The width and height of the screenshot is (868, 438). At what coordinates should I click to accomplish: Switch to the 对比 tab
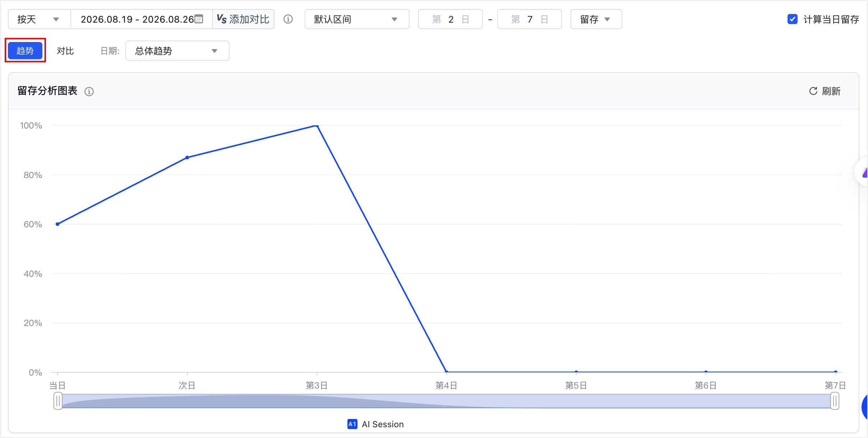point(65,51)
